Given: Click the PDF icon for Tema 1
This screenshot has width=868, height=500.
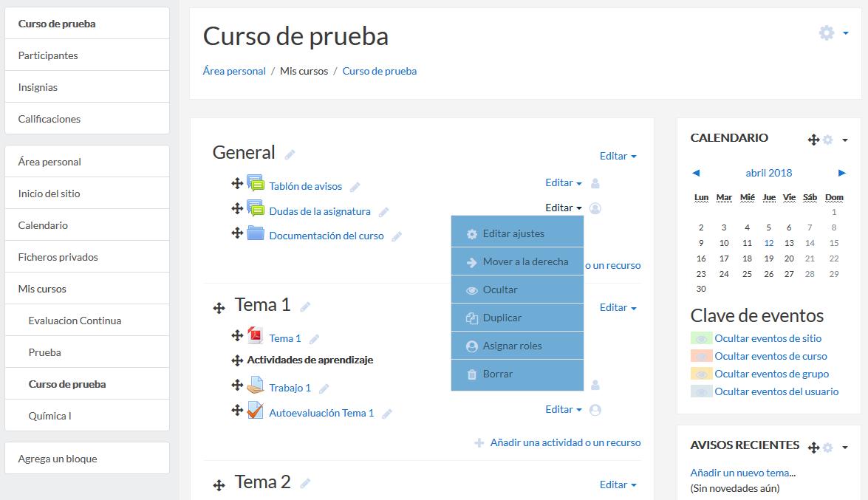Looking at the screenshot, I should [255, 335].
